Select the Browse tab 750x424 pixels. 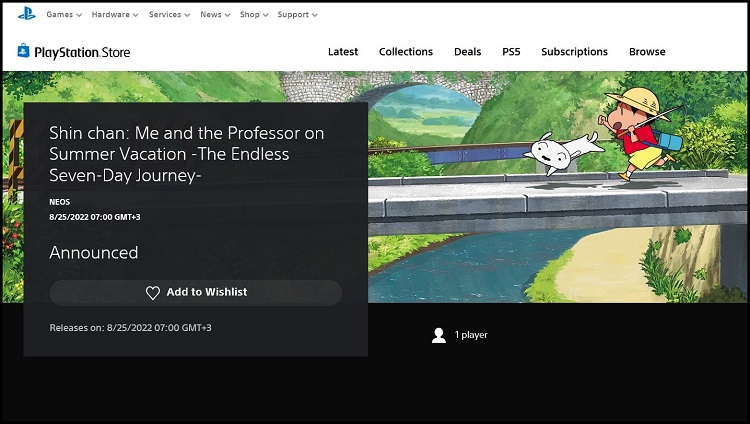[x=647, y=52]
